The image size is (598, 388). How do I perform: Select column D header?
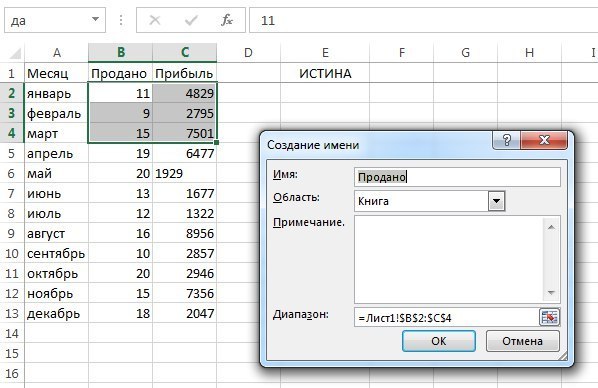[248, 53]
